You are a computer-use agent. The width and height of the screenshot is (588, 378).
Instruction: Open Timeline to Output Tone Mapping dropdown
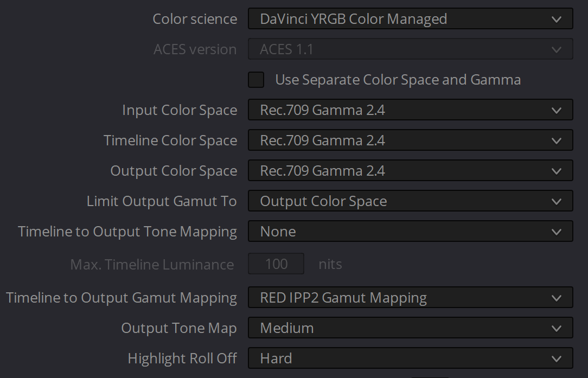coord(410,232)
